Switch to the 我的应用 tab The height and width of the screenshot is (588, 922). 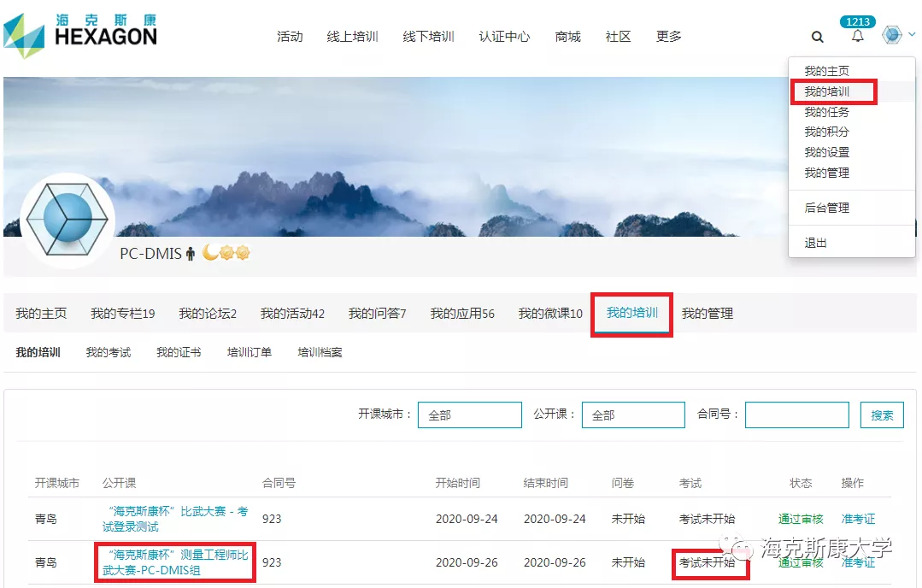pyautogui.click(x=462, y=314)
